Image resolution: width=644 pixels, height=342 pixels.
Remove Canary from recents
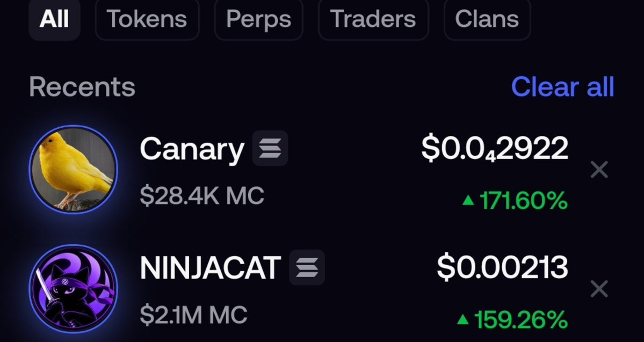point(599,170)
